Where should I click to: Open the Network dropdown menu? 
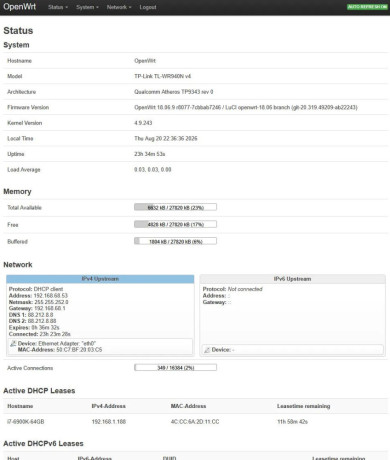(x=119, y=7)
